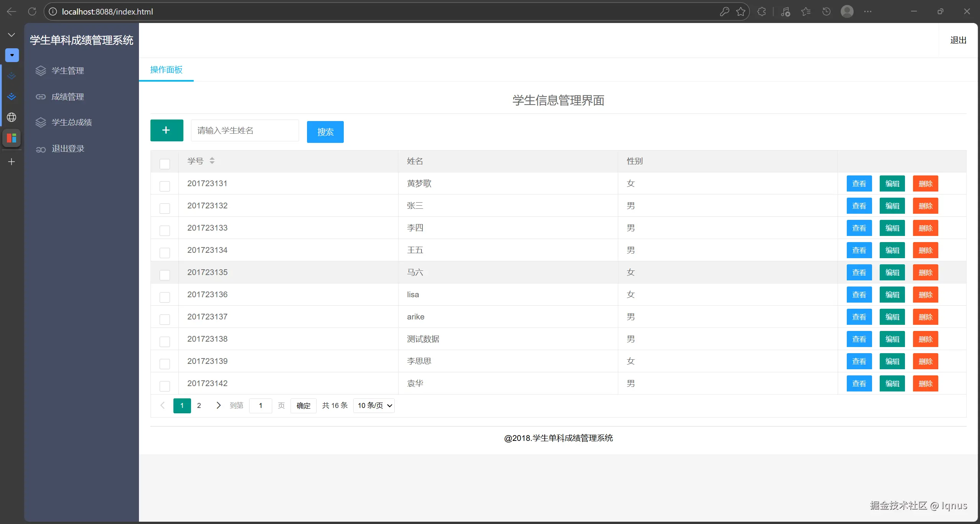
Task: Click the favorites star icon in address bar
Action: click(x=740, y=11)
